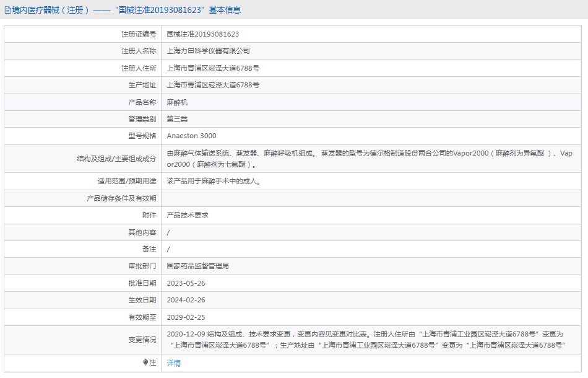Click the 型号规格 label
The image size is (588, 378).
142,136
